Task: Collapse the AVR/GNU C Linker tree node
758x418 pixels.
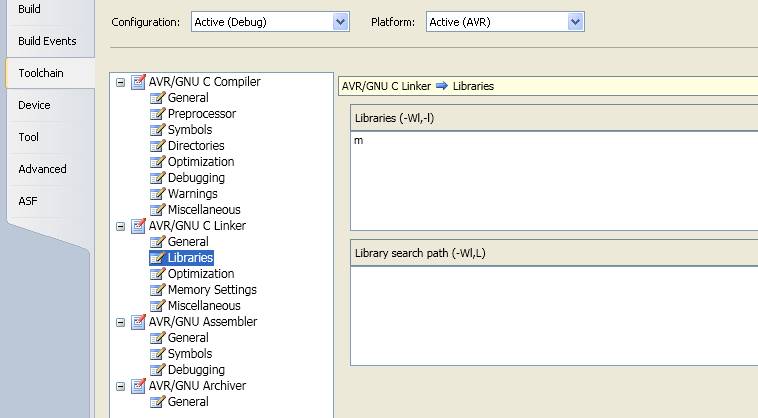Action: point(121,226)
